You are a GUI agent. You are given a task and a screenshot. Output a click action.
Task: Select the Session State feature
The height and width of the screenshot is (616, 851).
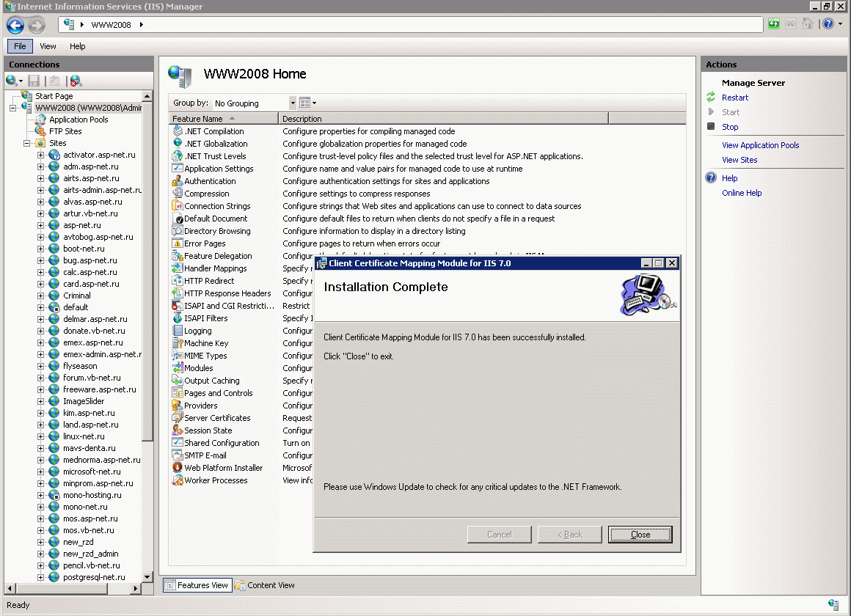208,430
